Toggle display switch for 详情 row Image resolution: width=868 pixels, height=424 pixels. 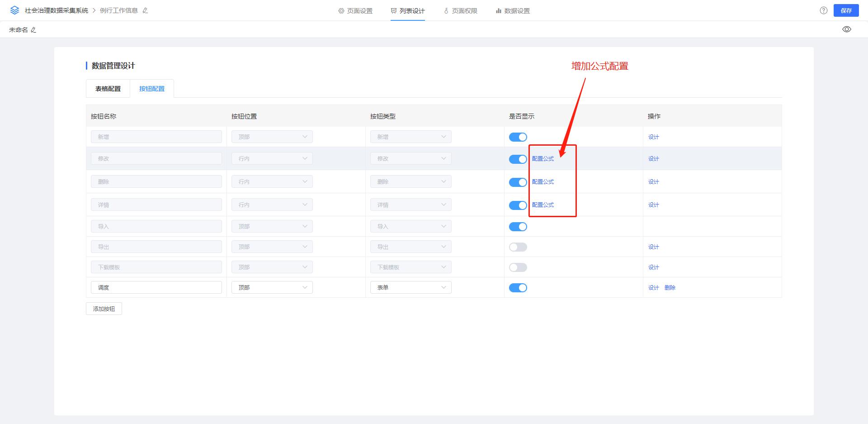coord(518,205)
